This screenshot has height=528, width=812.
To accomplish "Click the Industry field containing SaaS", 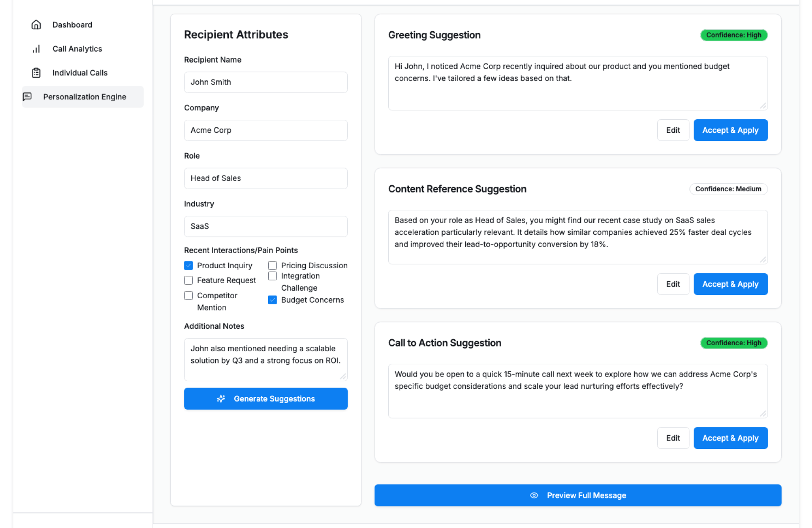I will coord(266,226).
